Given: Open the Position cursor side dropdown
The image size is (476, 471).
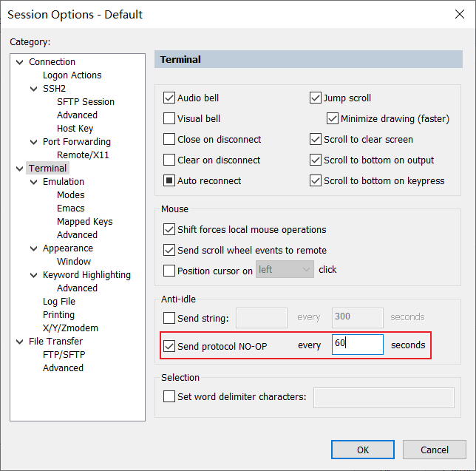Looking at the screenshot, I should [285, 270].
